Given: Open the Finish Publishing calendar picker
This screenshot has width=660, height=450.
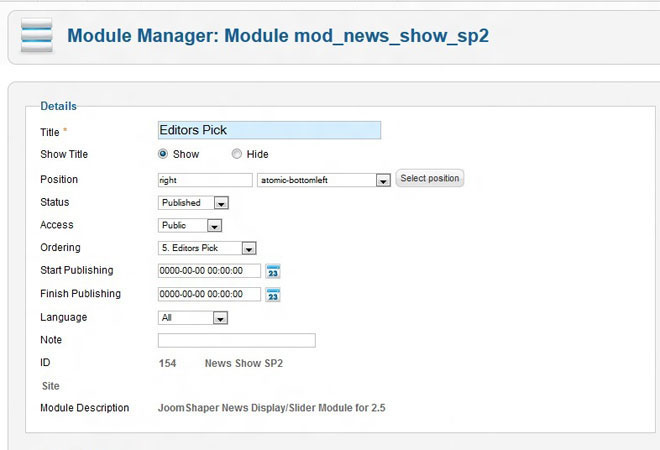Looking at the screenshot, I should [x=273, y=294].
